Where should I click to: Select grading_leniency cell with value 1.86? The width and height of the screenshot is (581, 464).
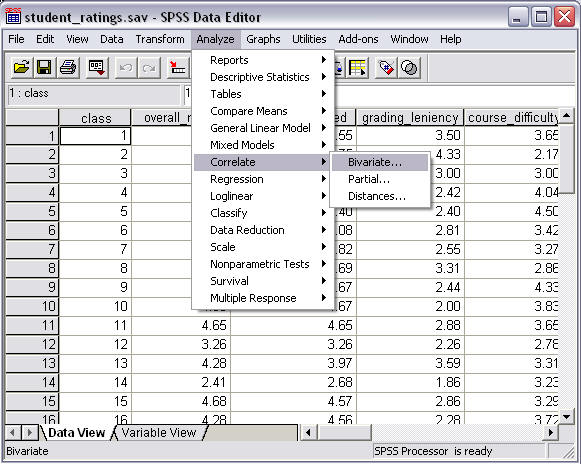point(410,382)
